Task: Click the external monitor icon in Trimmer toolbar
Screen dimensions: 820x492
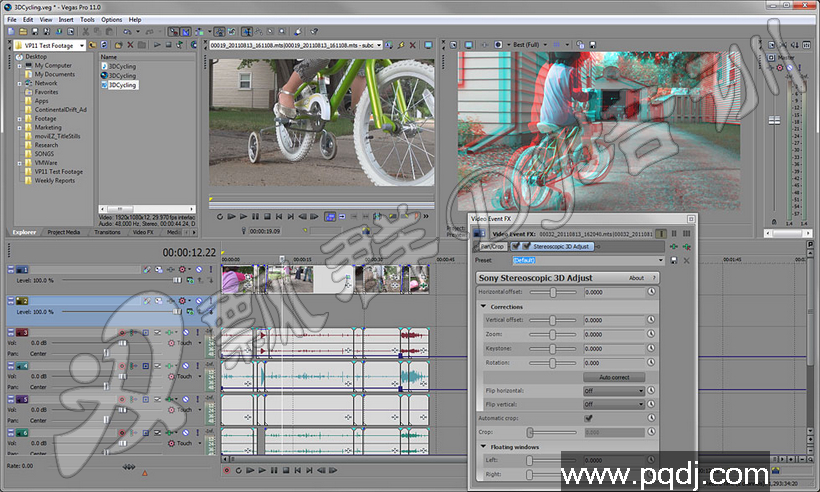Action: [428, 45]
